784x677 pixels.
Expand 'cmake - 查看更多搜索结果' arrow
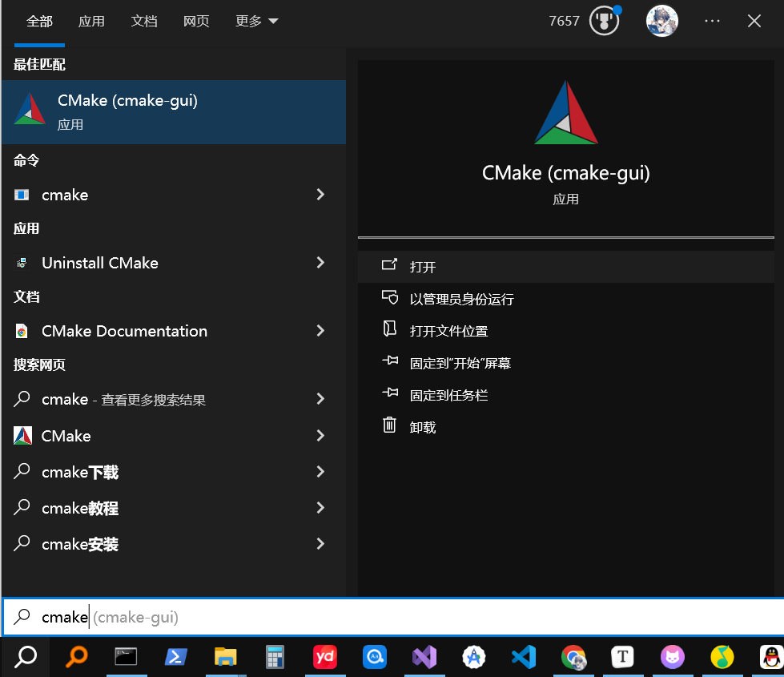click(x=320, y=399)
